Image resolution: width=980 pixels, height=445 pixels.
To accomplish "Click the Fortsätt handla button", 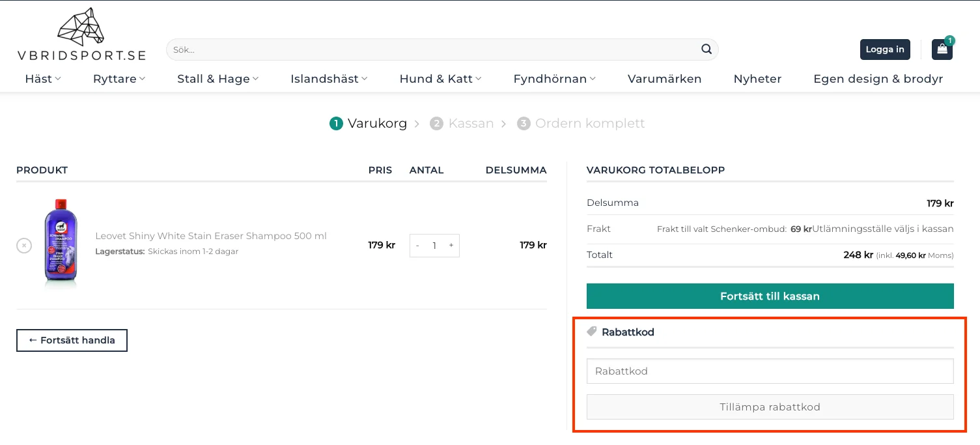I will tap(72, 340).
